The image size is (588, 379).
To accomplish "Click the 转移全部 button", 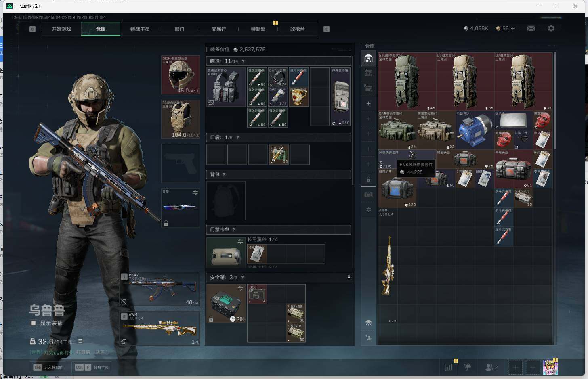I will pyautogui.click(x=91, y=367).
